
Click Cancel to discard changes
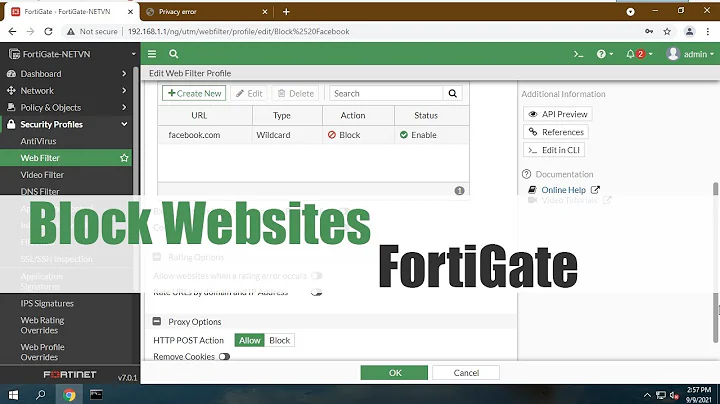466,373
